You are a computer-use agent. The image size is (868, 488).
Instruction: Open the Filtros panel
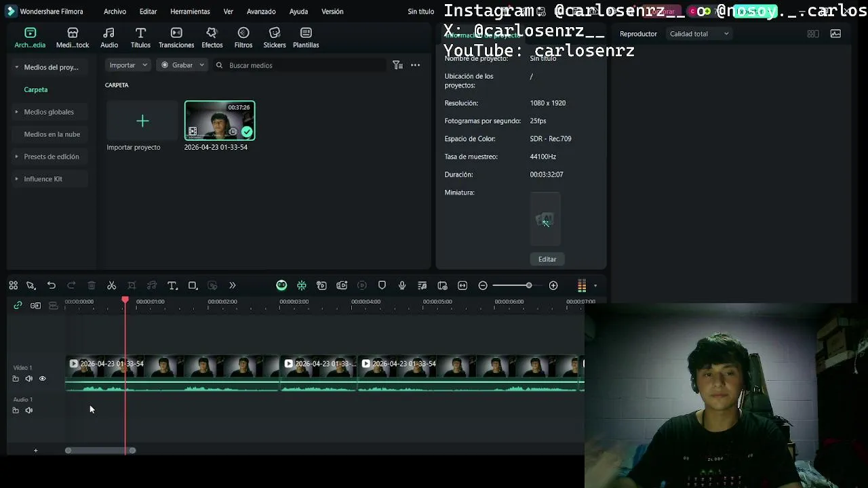(x=243, y=38)
